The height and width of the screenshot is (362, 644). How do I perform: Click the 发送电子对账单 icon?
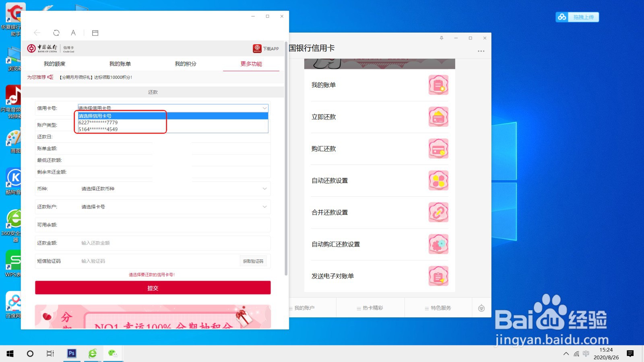(x=438, y=276)
